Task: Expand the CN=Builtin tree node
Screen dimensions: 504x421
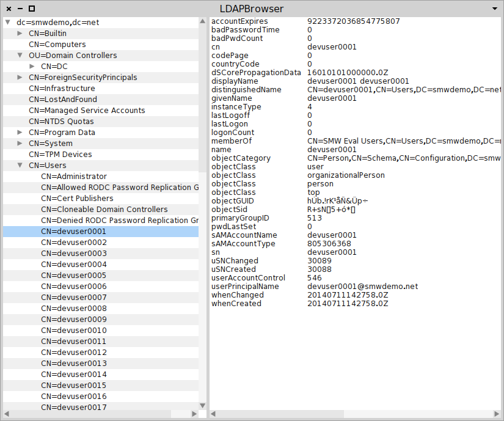Action: coord(20,34)
